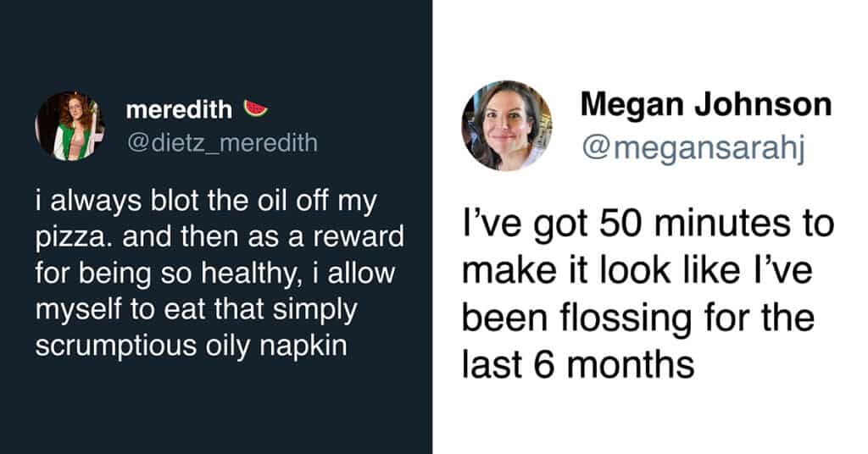Click the Megan Johnson display name
This screenshot has width=868, height=454.
coord(705,104)
